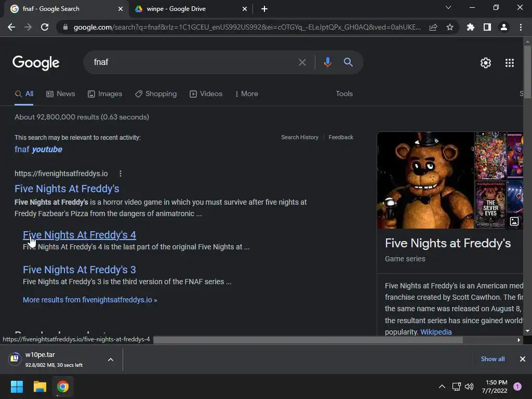Start voice search with the microphone icon
Viewport: 532px width, 399px height.
(x=327, y=62)
